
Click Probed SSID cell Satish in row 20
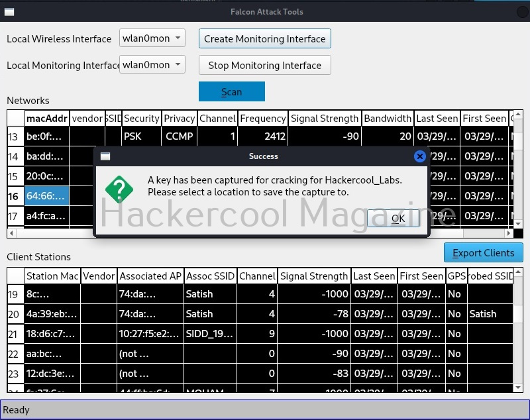click(490, 314)
